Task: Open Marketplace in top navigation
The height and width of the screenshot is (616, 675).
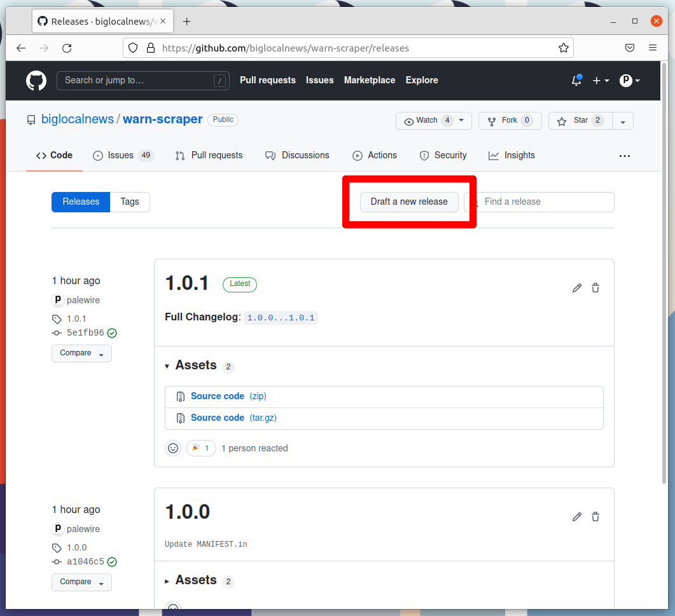Action: coord(370,81)
